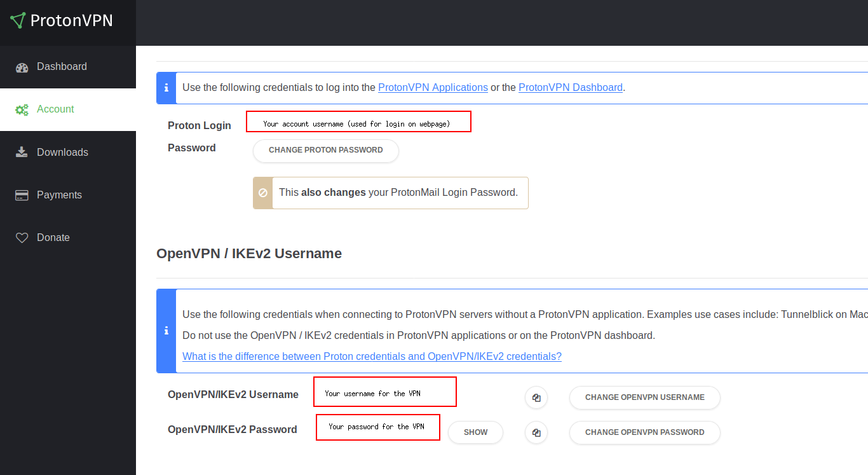868x475 pixels.
Task: Click the Account gears icon
Action: pyautogui.click(x=22, y=109)
